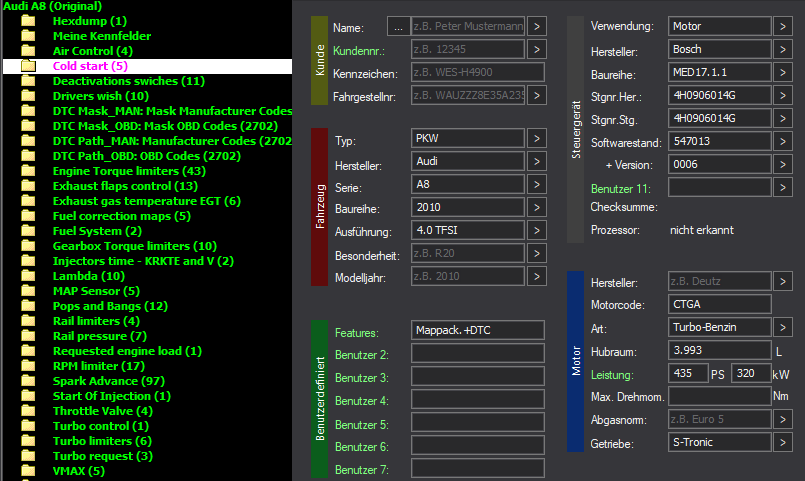This screenshot has width=805, height=481.
Task: Open the arrow dropdown for Baureihe MED17.1.1
Action: [782, 72]
